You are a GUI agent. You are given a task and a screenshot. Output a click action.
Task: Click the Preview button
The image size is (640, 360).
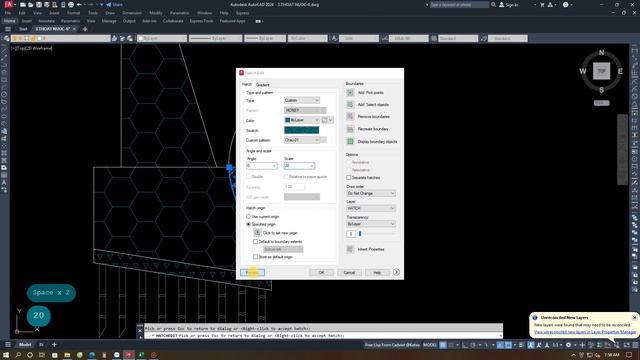[x=252, y=272]
